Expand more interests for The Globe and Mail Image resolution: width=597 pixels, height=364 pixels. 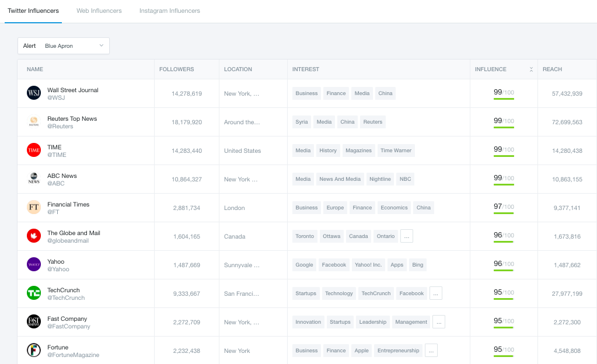point(407,236)
